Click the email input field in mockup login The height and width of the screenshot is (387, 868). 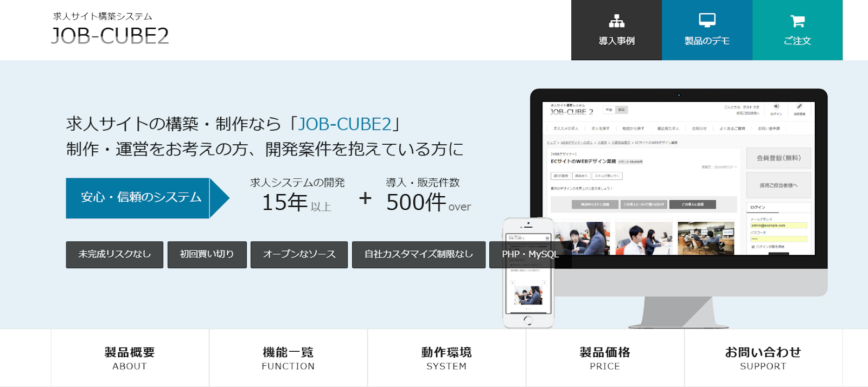(778, 225)
